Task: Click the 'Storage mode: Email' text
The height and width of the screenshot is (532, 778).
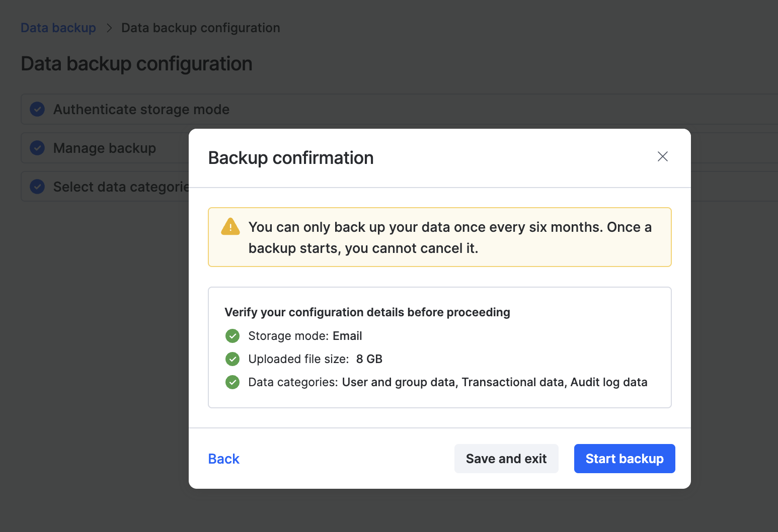Action: click(x=305, y=336)
